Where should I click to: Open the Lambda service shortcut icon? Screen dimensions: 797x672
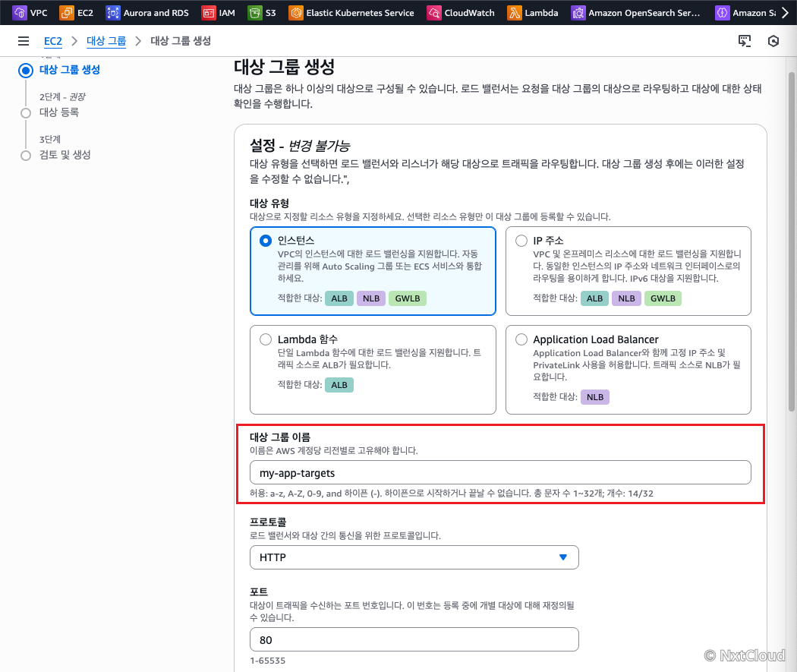click(x=515, y=13)
